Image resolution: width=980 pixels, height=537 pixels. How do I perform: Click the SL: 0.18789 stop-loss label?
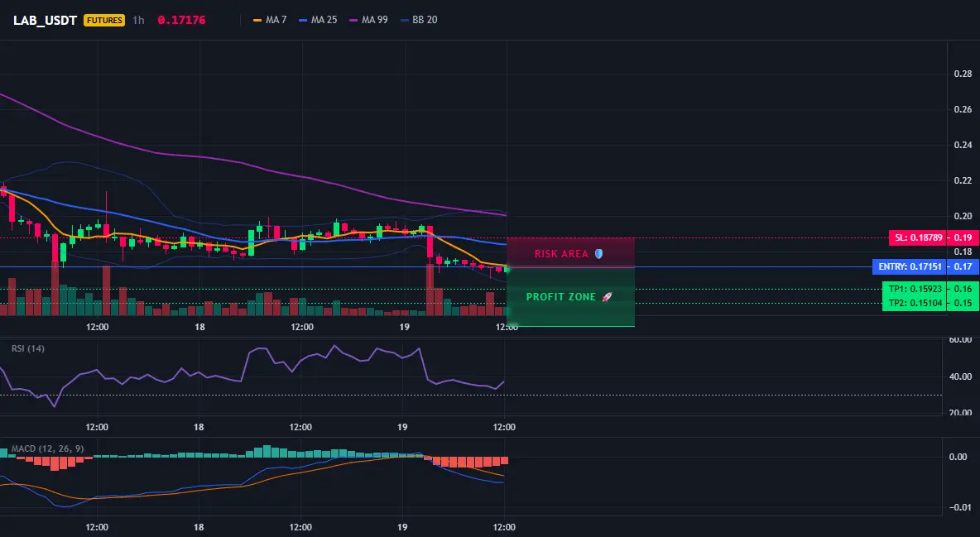tap(918, 237)
